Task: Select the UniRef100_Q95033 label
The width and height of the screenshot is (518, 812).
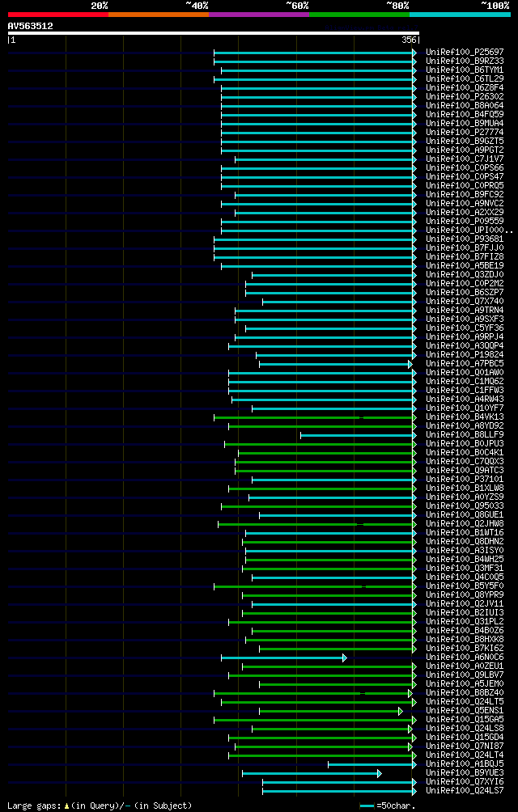Action: pos(465,506)
